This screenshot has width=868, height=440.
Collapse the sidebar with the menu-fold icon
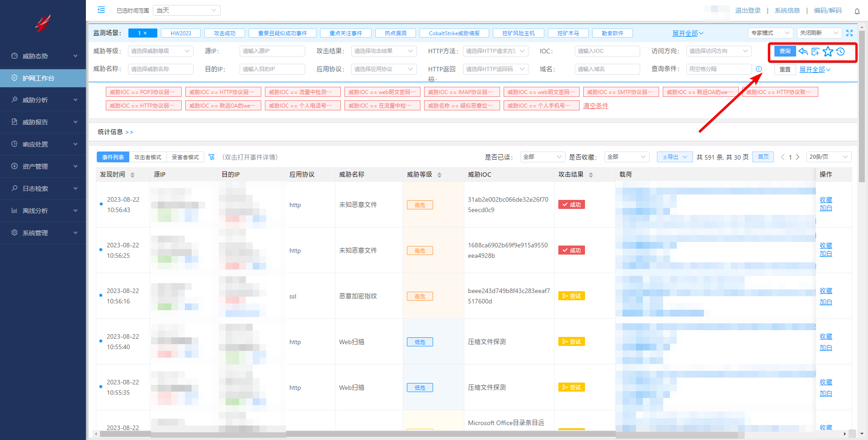point(101,9)
